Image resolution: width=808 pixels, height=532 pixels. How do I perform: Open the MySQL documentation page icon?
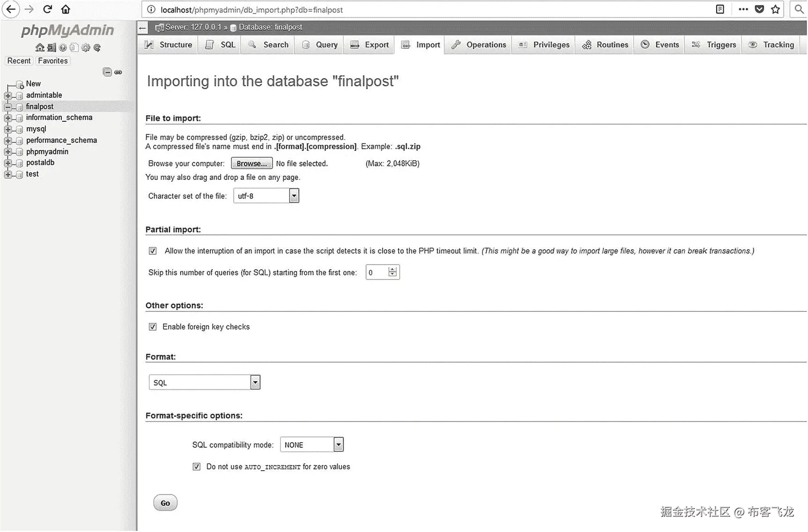74,47
